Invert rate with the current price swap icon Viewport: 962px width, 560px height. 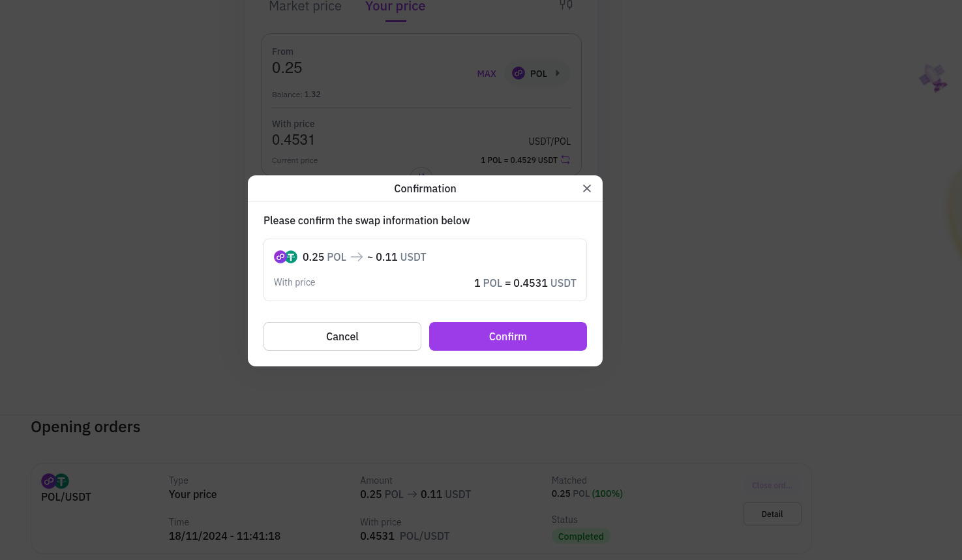(565, 160)
